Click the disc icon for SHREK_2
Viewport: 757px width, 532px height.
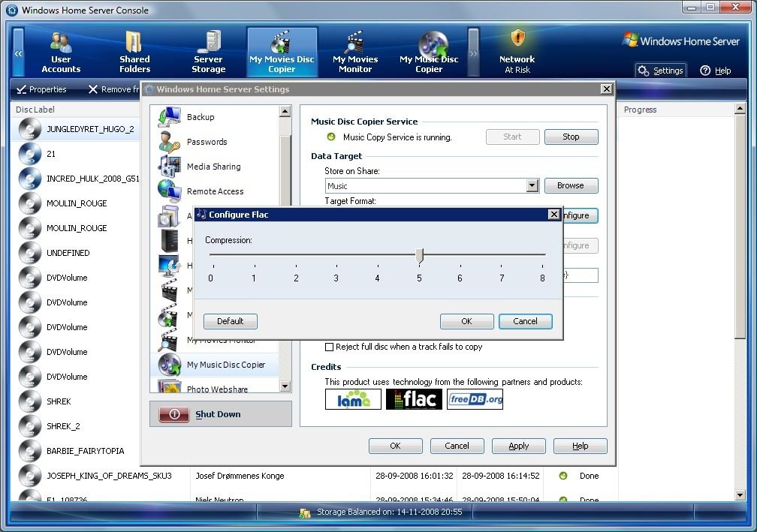30,426
